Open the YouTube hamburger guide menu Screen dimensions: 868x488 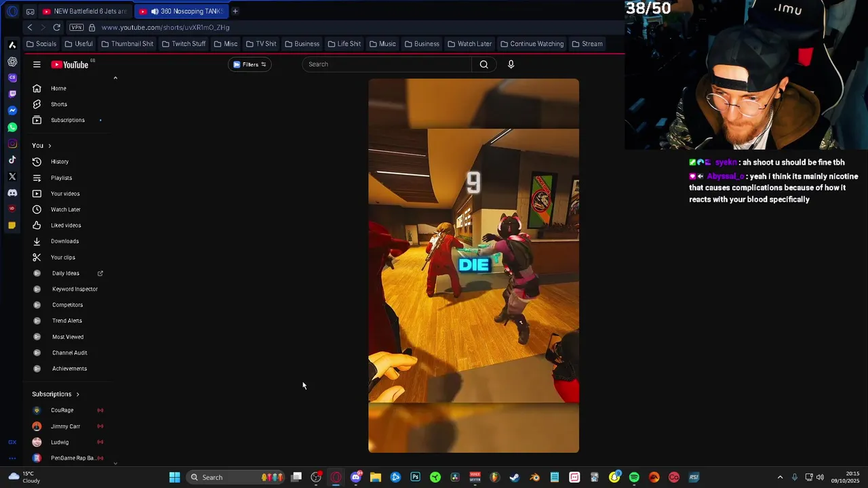(x=37, y=64)
